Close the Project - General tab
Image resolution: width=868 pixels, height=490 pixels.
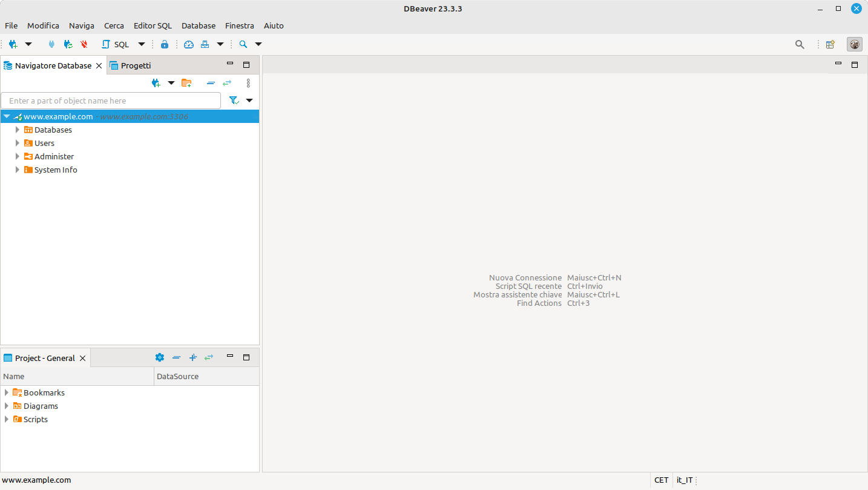(x=83, y=358)
